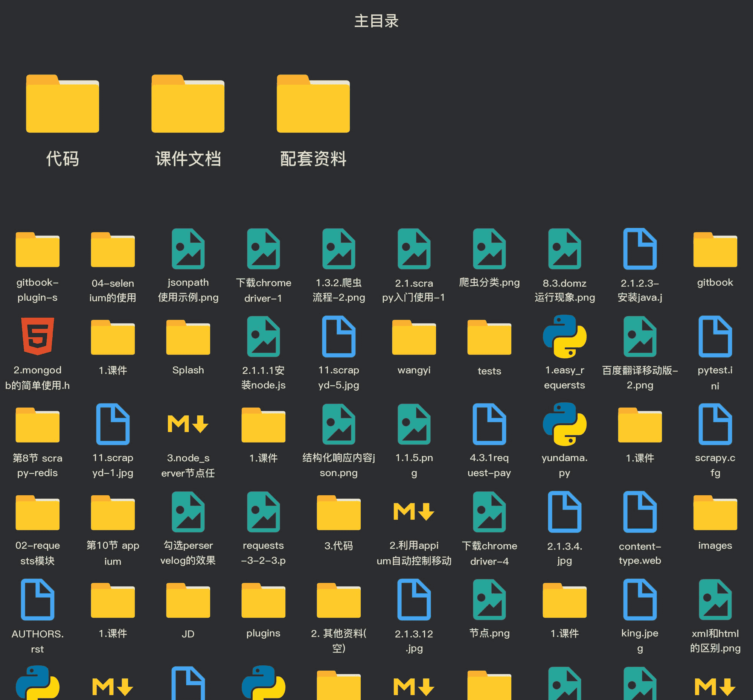
Task: Open the 爬虫分类.png image file
Action: [489, 249]
